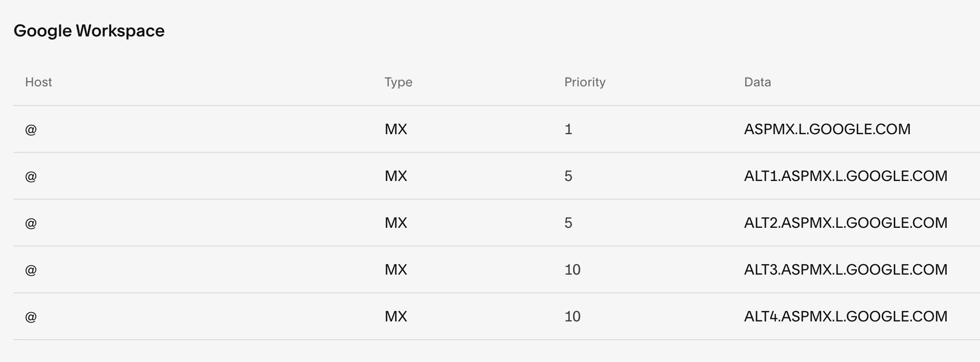
Task: Click the Google Workspace section heading
Action: pyautogui.click(x=89, y=31)
